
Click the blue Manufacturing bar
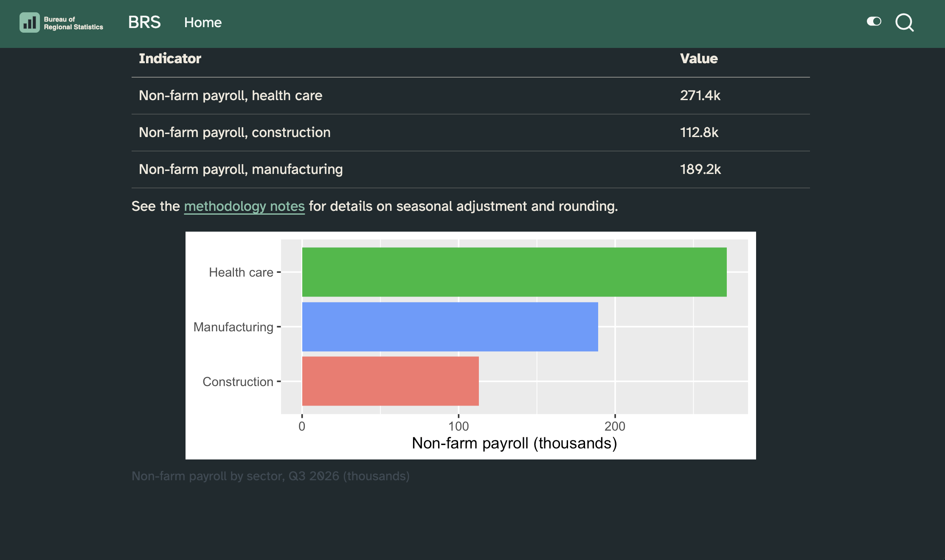pos(450,327)
